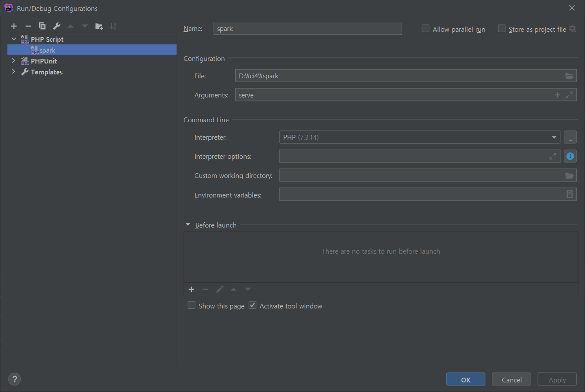Browse for script using File folder icon
585x392 pixels.
(x=569, y=76)
